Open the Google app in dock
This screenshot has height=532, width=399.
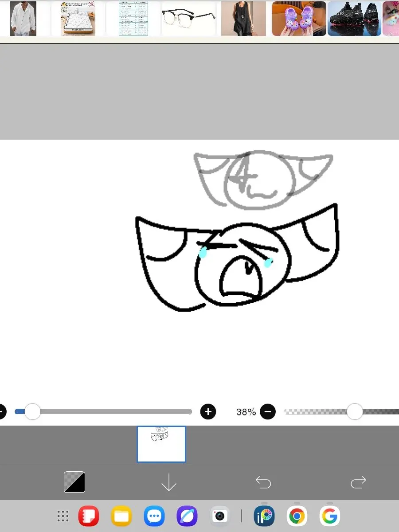click(x=330, y=516)
